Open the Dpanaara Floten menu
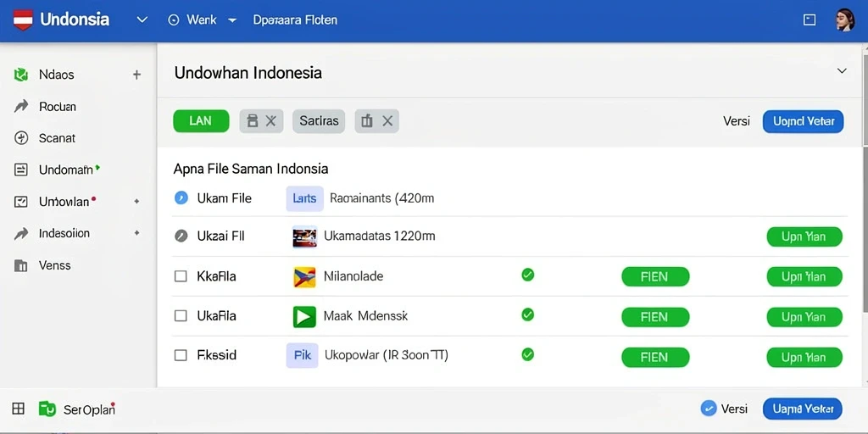Image resolution: width=868 pixels, height=434 pixels. [x=295, y=20]
